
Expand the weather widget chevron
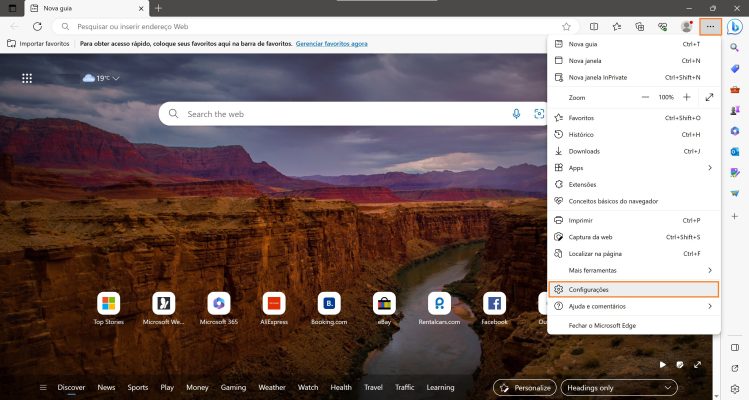[x=116, y=78]
